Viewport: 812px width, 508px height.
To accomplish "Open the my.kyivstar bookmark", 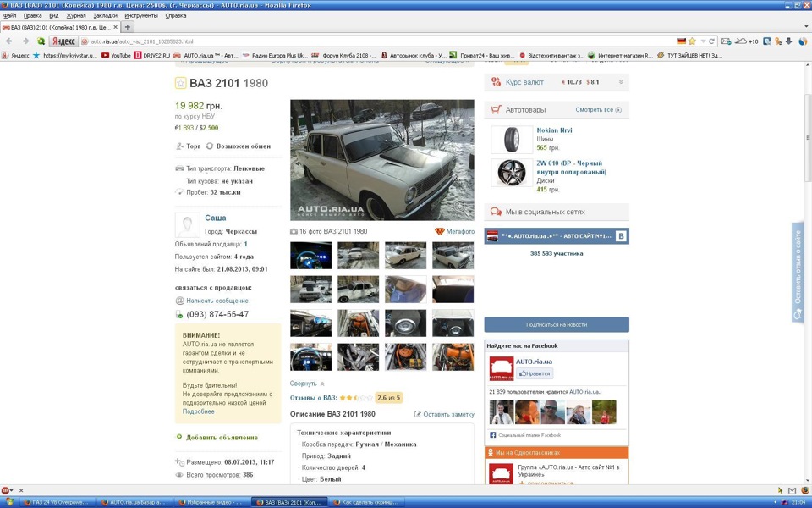I will click(x=65, y=56).
